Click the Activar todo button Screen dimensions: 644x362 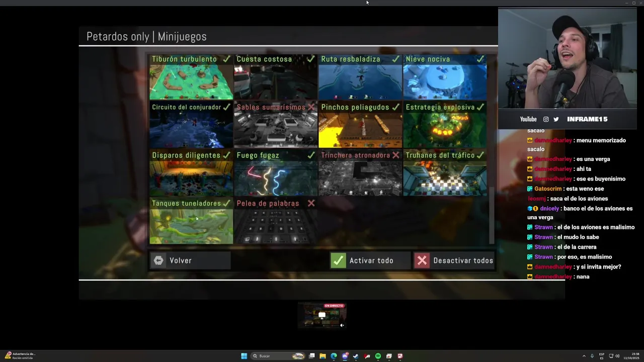click(370, 260)
